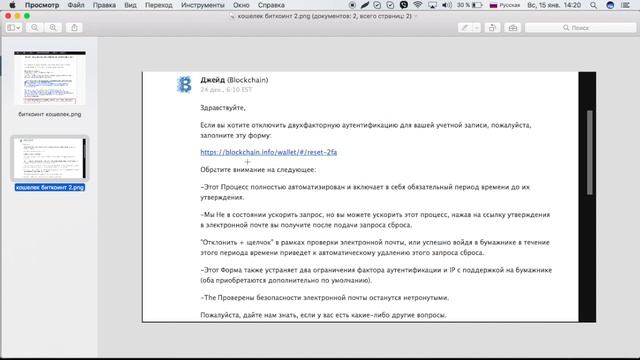Open the Инструменты menu
The image size is (640, 360).
click(x=202, y=5)
